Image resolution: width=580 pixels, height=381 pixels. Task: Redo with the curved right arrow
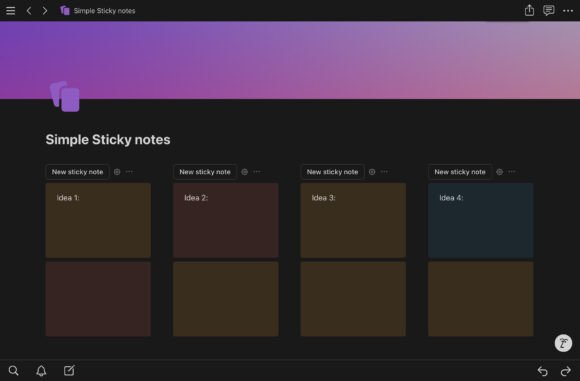click(x=566, y=371)
